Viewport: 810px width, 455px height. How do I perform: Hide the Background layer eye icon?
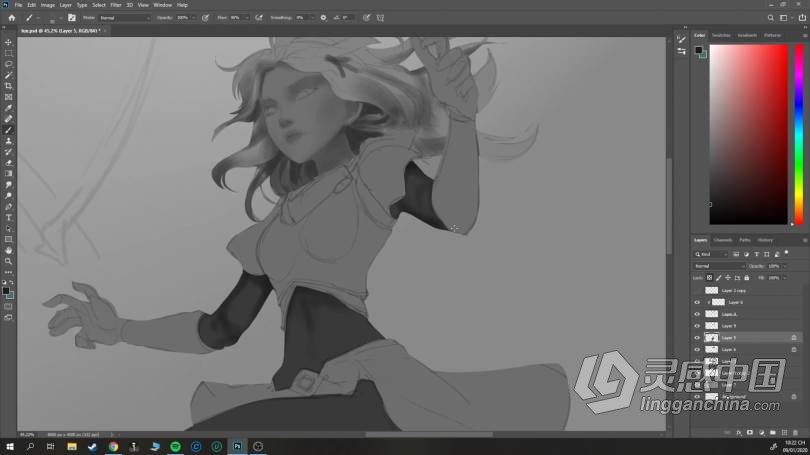pyautogui.click(x=697, y=397)
